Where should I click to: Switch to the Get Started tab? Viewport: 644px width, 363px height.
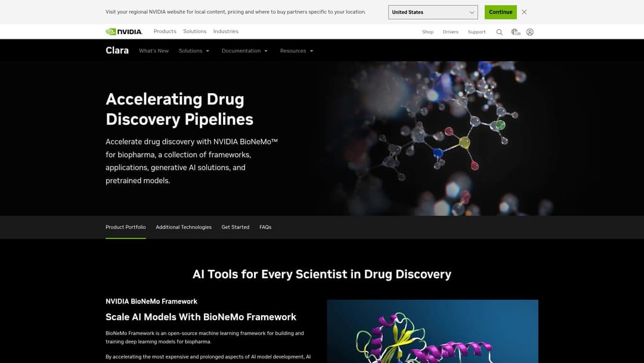coord(236,227)
